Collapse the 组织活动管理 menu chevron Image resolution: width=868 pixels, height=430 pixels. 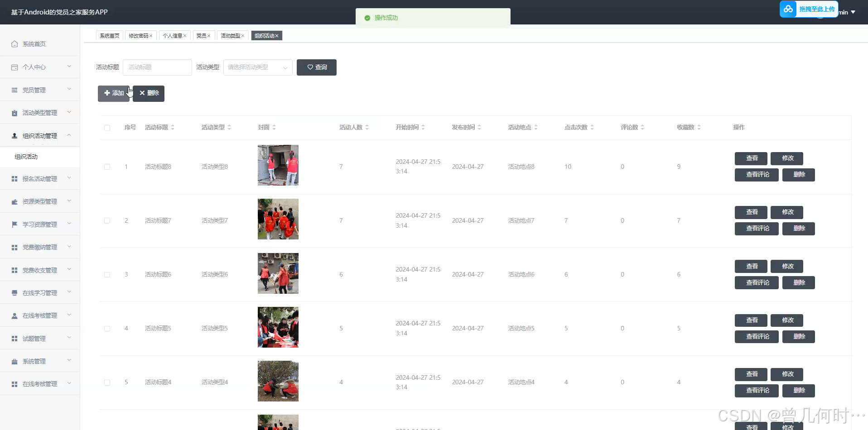click(x=69, y=135)
